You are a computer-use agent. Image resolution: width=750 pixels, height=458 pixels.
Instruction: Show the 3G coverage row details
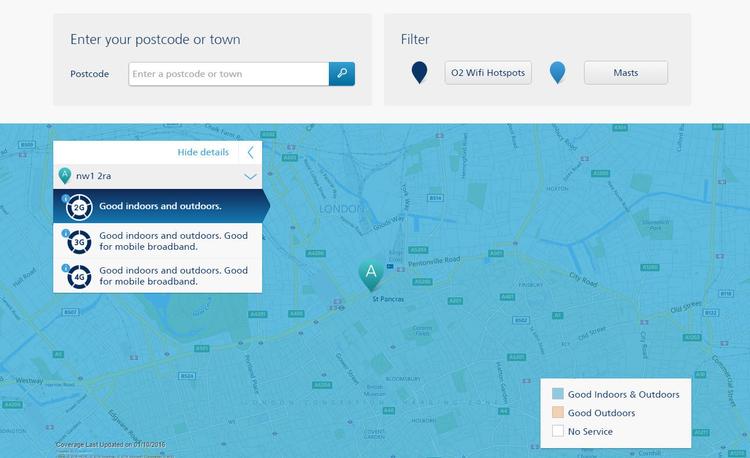pyautogui.click(x=173, y=241)
